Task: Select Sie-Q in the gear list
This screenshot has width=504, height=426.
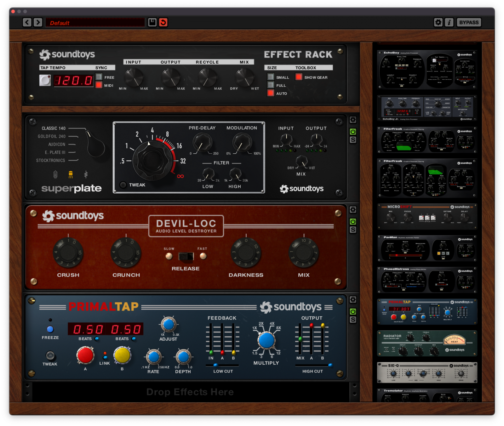Action: point(427,372)
